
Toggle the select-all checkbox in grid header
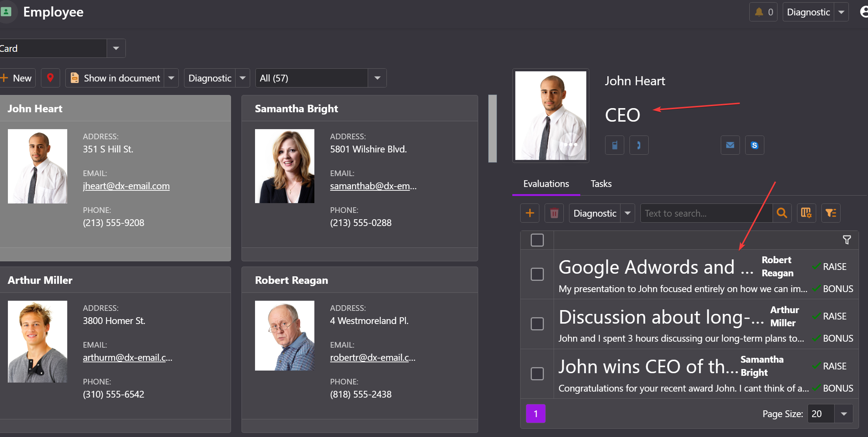click(x=537, y=240)
